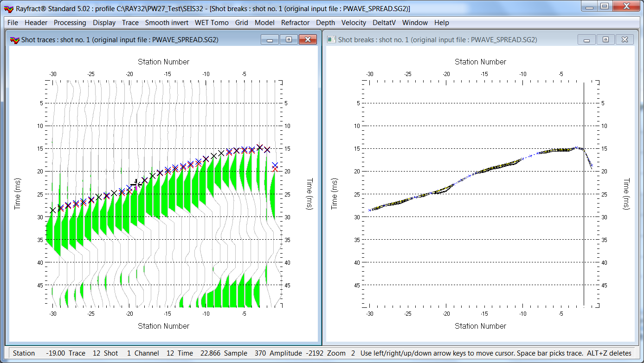This screenshot has height=363, width=644.
Task: Open the Refractor menu
Action: 295,23
